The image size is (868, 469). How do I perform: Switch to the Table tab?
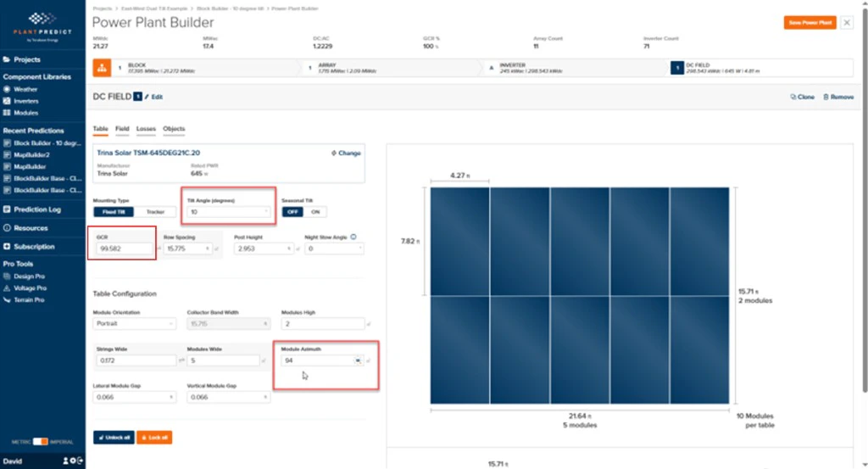100,129
